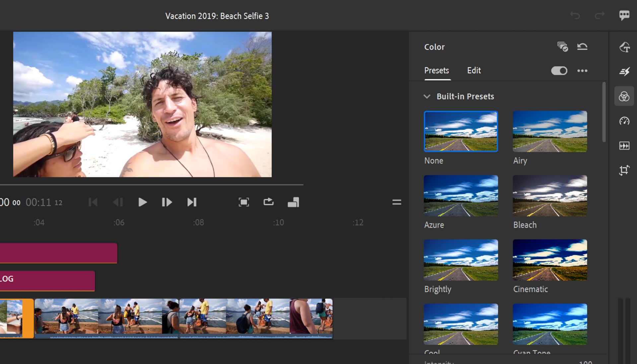Click the export/share icon in toolbar
This screenshot has width=637, height=364.
pos(269,202)
